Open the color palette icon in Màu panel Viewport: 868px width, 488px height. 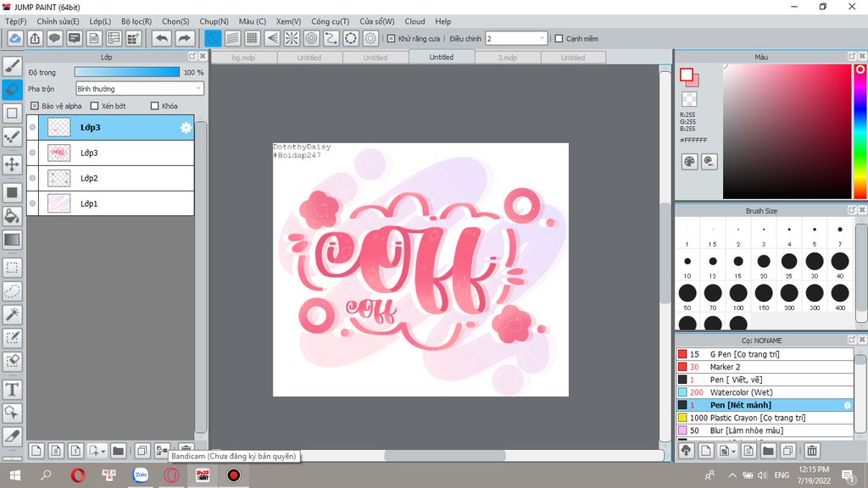689,162
